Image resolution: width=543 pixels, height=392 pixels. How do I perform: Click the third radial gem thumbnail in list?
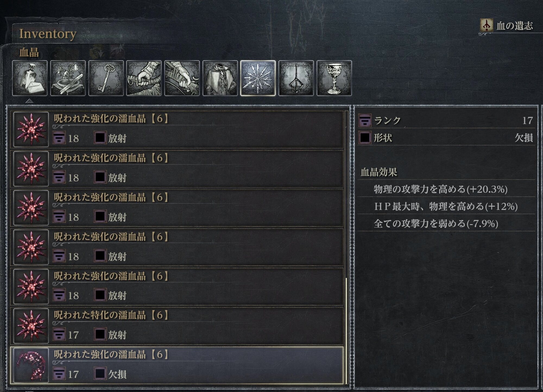click(31, 208)
